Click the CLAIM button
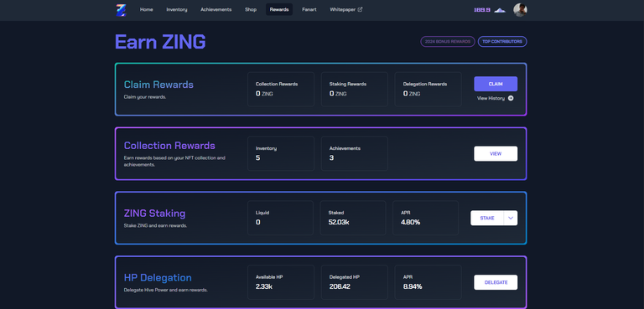 [496, 84]
